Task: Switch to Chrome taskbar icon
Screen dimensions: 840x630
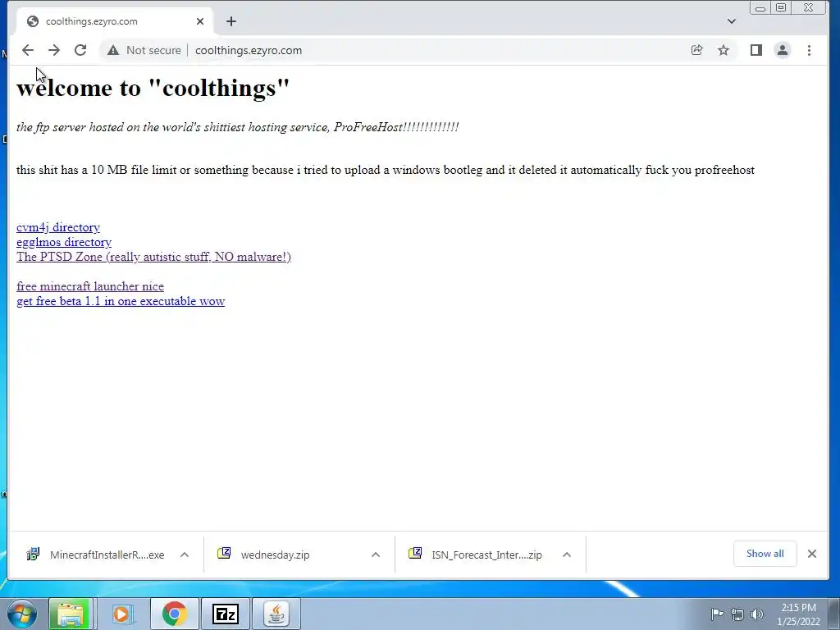Action: pos(174,614)
